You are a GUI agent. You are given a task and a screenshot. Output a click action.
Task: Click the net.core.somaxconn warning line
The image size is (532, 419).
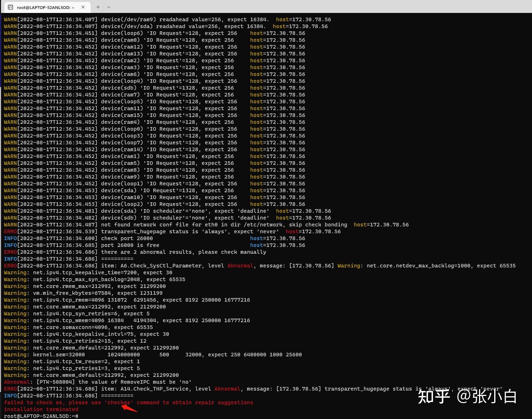pos(78,327)
